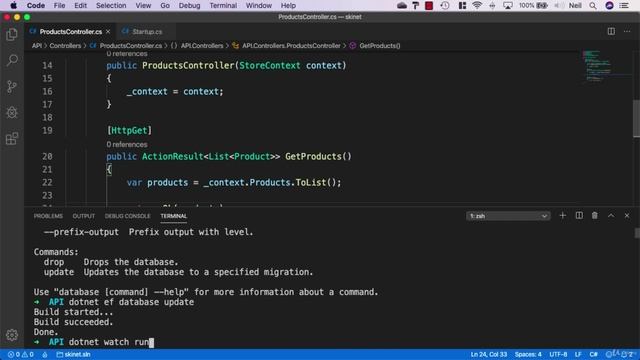Screen dimensions: 640x360
Task: Split the terminal panel
Action: [579, 216]
